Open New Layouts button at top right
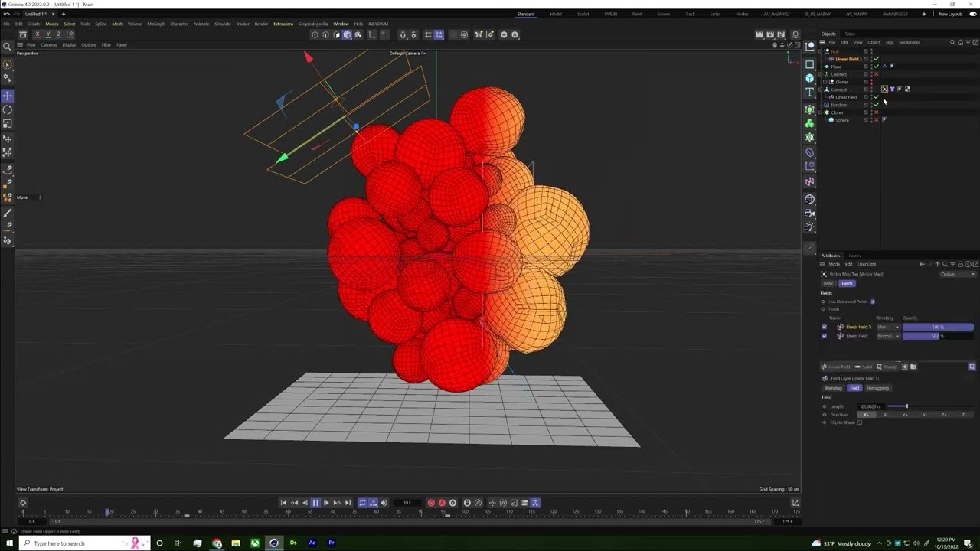 pyautogui.click(x=951, y=14)
